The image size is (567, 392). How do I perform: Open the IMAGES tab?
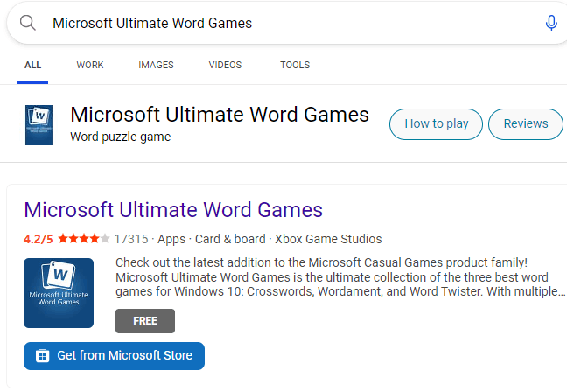[156, 65]
